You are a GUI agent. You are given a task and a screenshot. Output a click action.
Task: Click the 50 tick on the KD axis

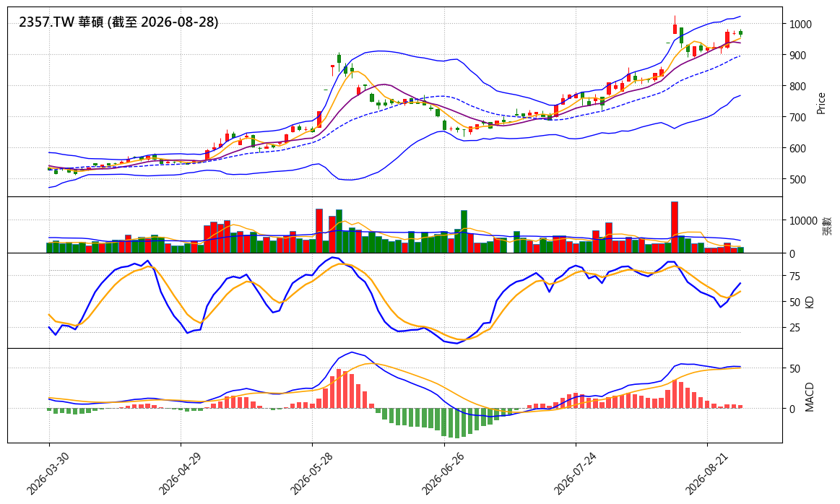point(794,302)
